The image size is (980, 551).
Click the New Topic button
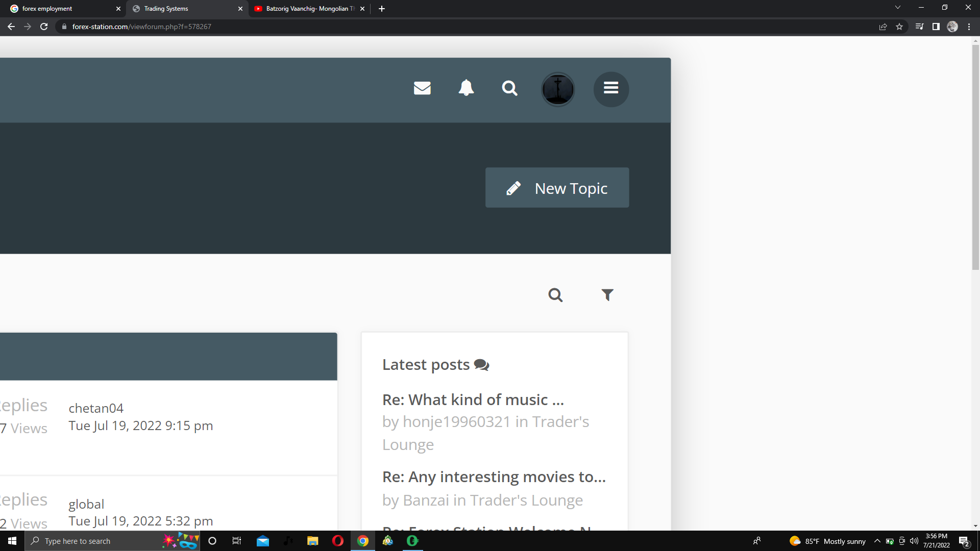point(557,188)
